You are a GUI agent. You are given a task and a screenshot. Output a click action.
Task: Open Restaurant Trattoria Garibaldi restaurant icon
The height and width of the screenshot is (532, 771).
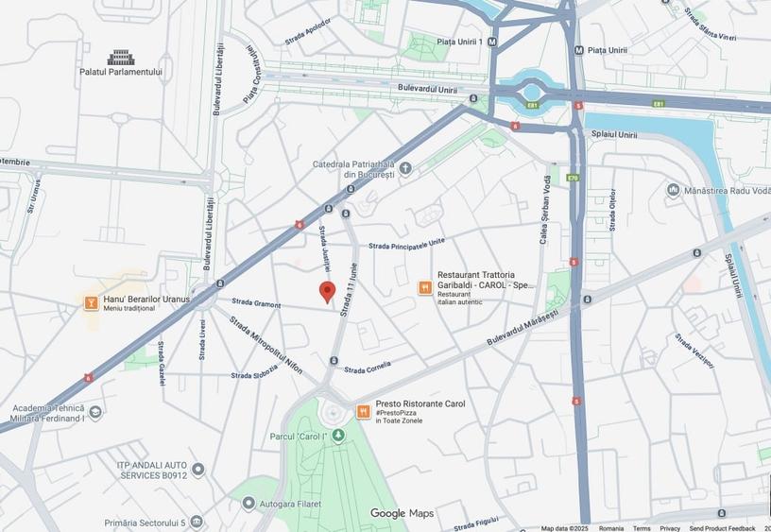point(425,287)
